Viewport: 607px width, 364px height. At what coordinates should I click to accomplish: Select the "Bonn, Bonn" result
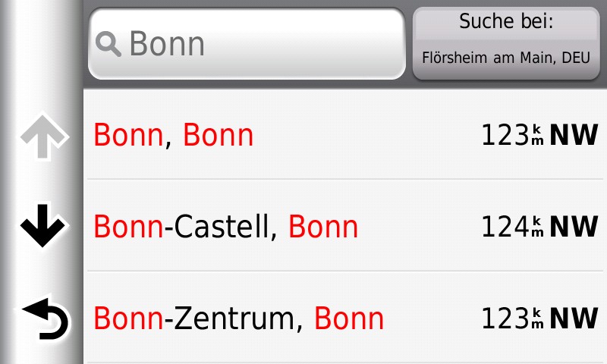tap(173, 135)
